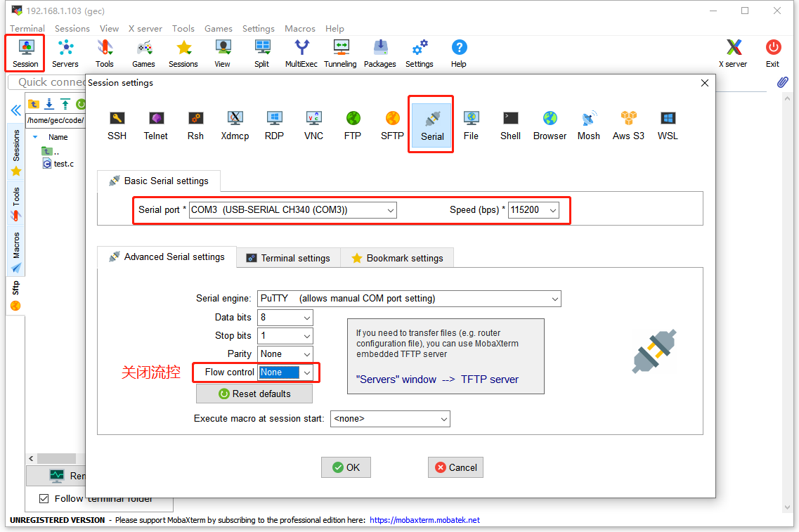Select the WSL session type
Image resolution: width=799 pixels, height=532 pixels.
point(668,125)
